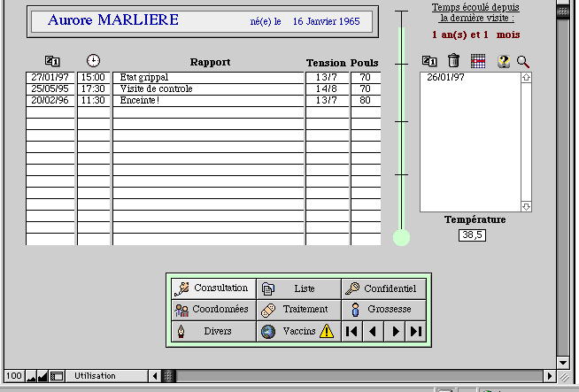Go to previous record button

tap(373, 332)
